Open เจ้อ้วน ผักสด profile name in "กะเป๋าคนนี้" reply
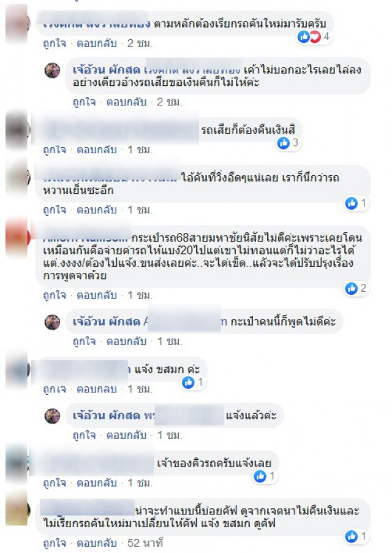392x553 pixels. coord(107,322)
